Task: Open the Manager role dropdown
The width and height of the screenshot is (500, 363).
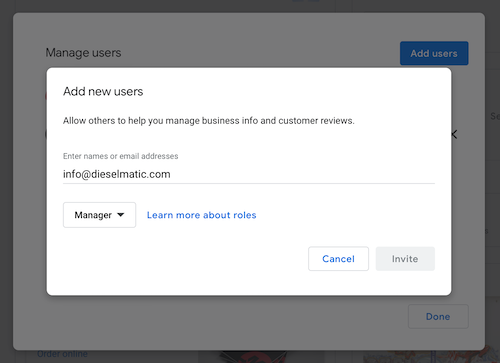Action: click(99, 215)
